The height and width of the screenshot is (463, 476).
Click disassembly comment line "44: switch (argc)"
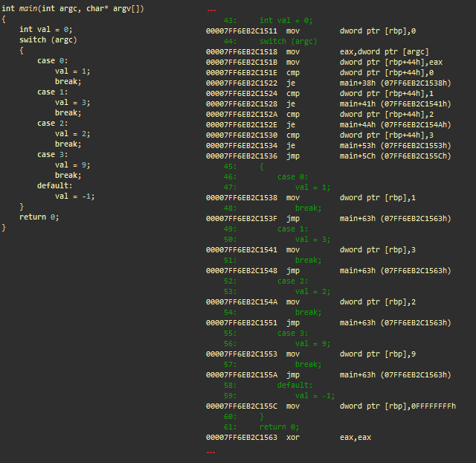[270, 42]
